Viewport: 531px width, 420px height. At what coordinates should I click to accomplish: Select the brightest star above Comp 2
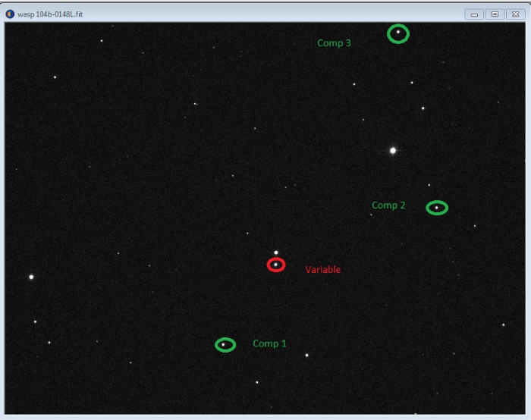click(393, 150)
